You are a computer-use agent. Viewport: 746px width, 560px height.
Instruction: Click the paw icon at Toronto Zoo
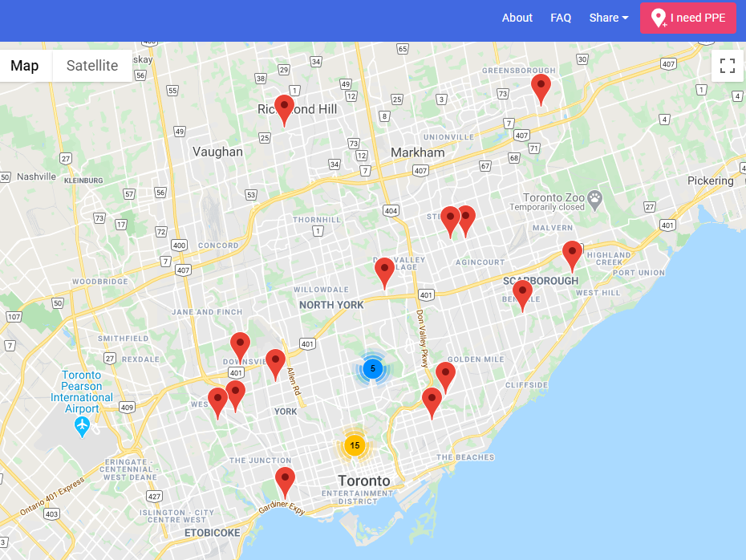coord(593,200)
